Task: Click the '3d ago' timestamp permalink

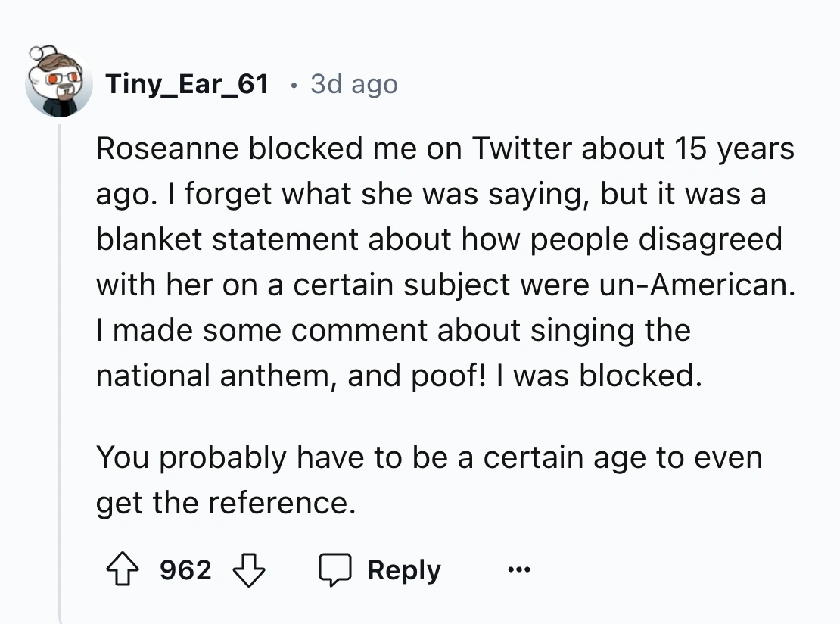Action: tap(353, 84)
